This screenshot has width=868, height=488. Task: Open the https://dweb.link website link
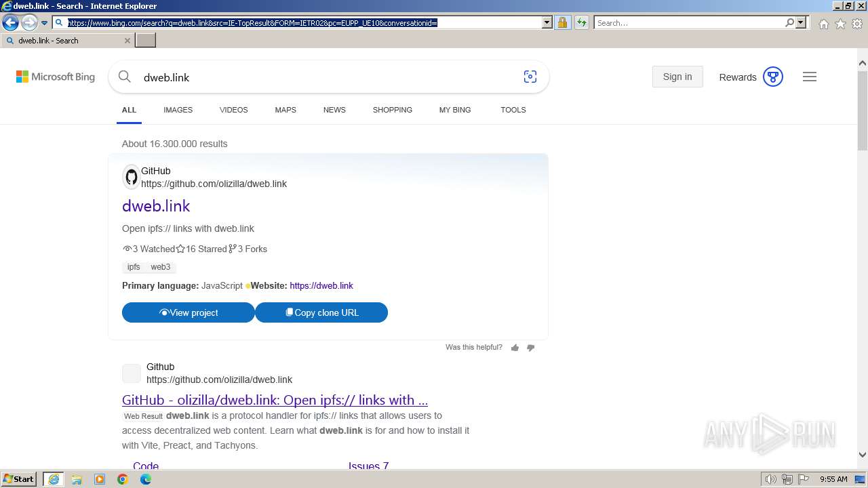click(x=321, y=286)
